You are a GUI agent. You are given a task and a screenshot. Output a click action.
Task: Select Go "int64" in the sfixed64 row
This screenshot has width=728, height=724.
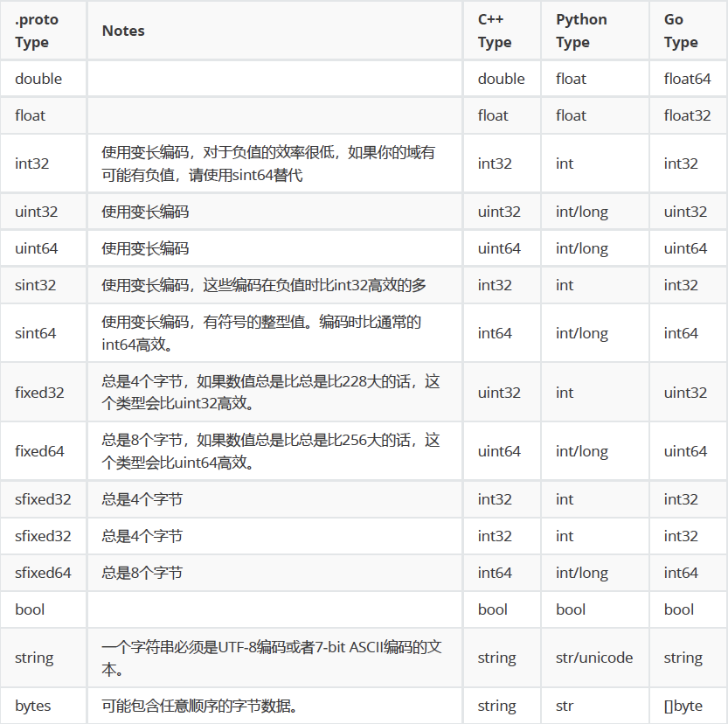[x=681, y=573]
